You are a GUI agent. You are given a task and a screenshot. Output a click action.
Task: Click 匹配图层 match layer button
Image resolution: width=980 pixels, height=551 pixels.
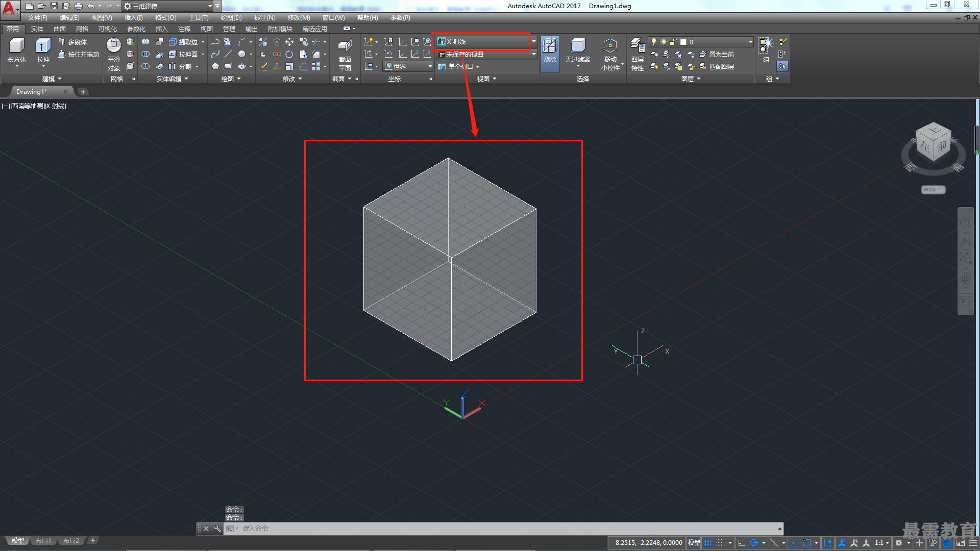(x=717, y=66)
